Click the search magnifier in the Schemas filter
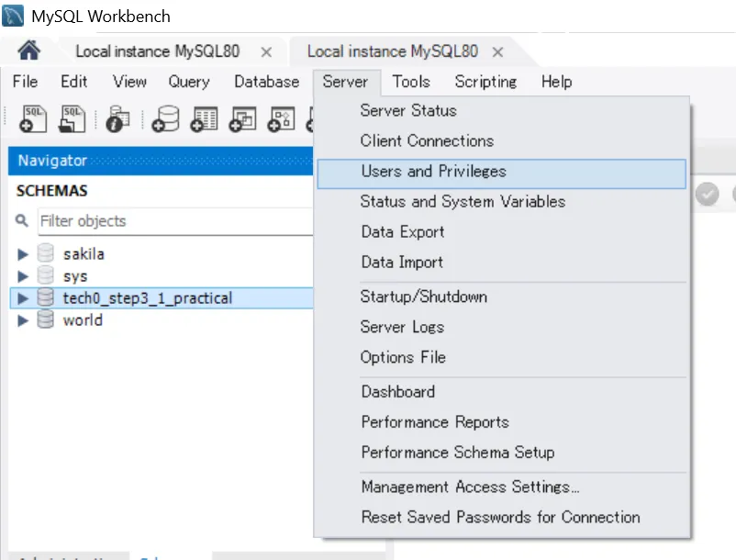This screenshot has height=560, width=736. click(x=22, y=220)
